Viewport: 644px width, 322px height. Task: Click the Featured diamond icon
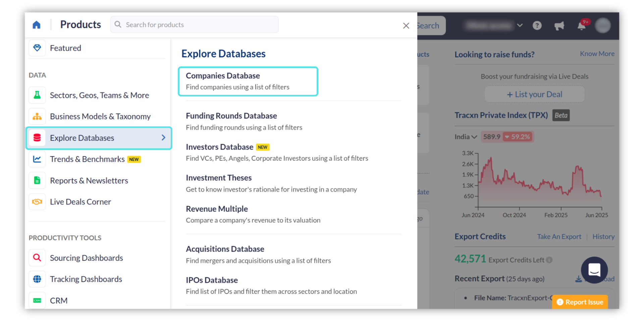point(37,48)
